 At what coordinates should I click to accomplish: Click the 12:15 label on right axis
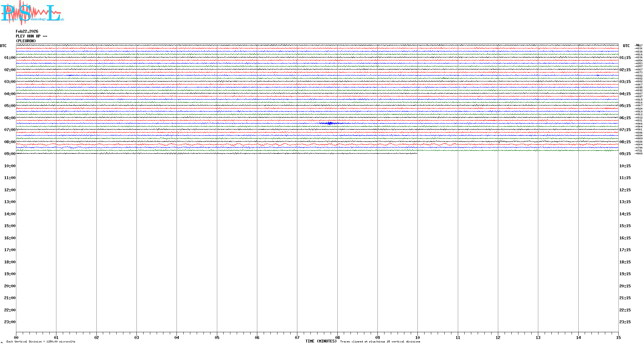click(625, 190)
